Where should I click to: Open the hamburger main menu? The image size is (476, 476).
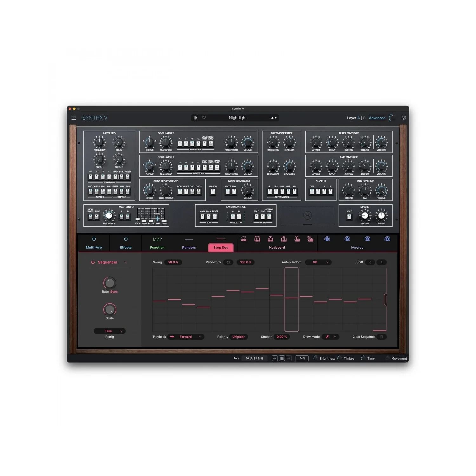click(x=74, y=118)
